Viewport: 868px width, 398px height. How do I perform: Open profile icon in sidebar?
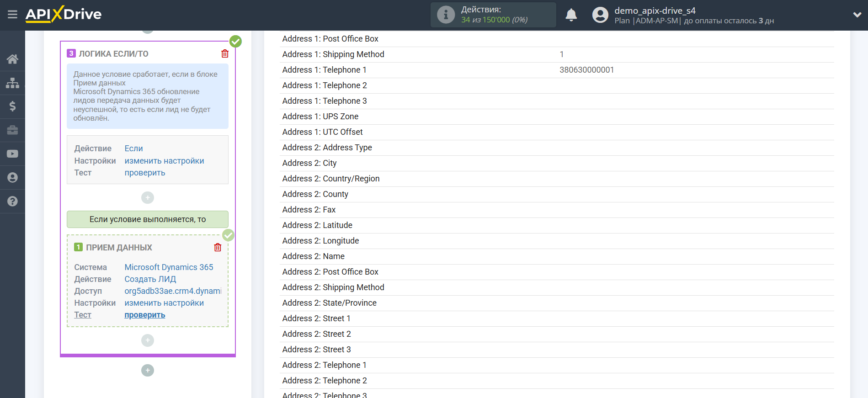point(12,178)
